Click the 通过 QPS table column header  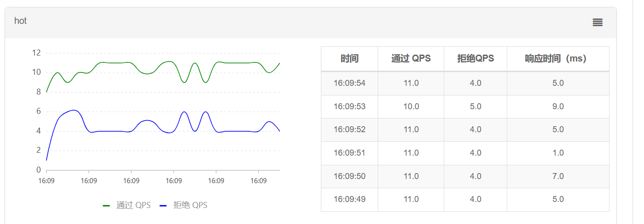coord(411,59)
